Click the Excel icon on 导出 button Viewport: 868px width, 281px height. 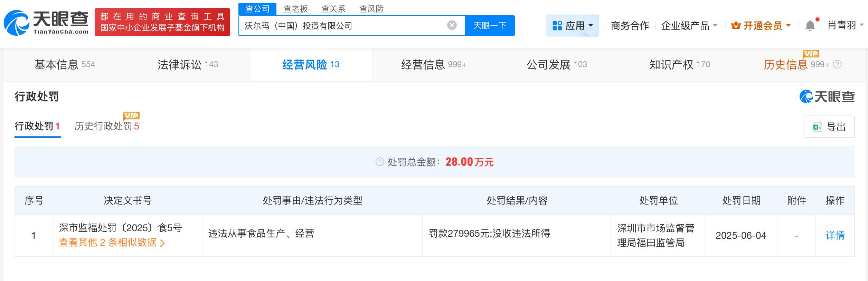(x=817, y=127)
